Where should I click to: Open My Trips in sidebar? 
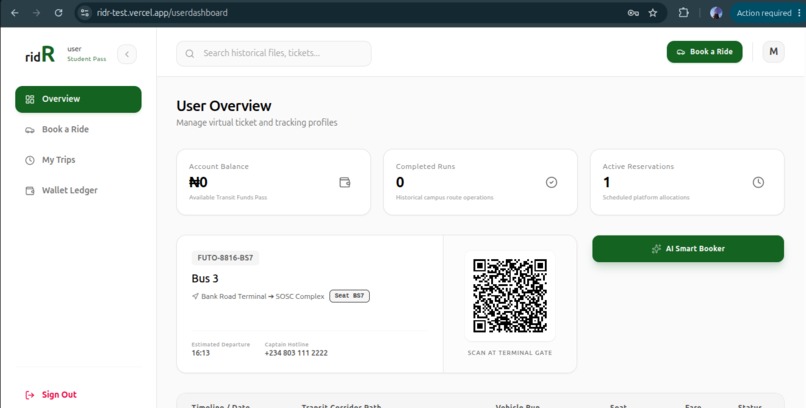click(78, 160)
